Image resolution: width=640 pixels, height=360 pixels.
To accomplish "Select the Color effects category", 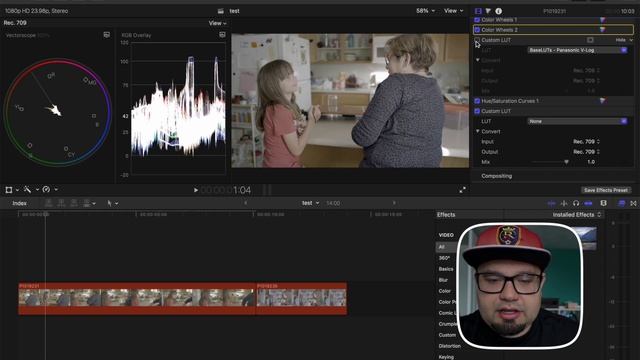I will (445, 291).
